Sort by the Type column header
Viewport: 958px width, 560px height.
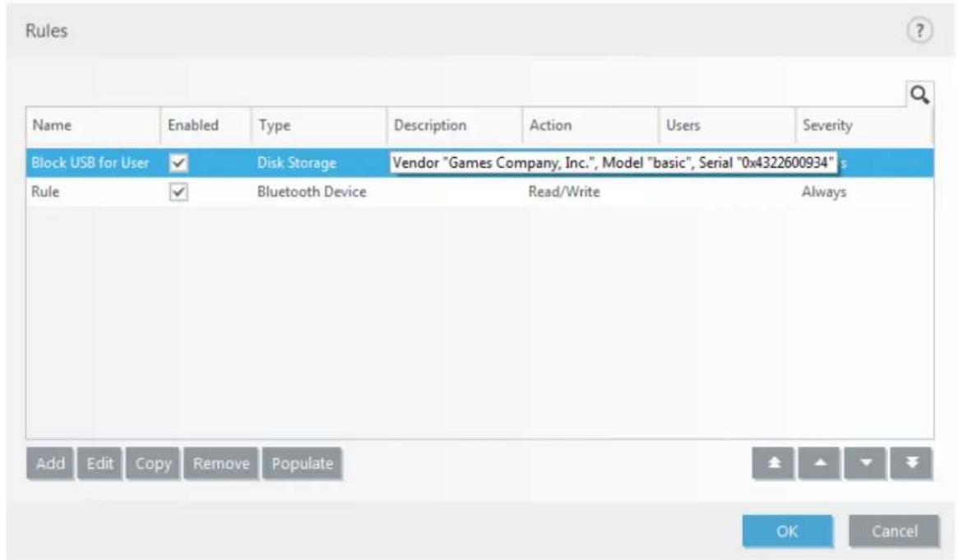pyautogui.click(x=318, y=125)
